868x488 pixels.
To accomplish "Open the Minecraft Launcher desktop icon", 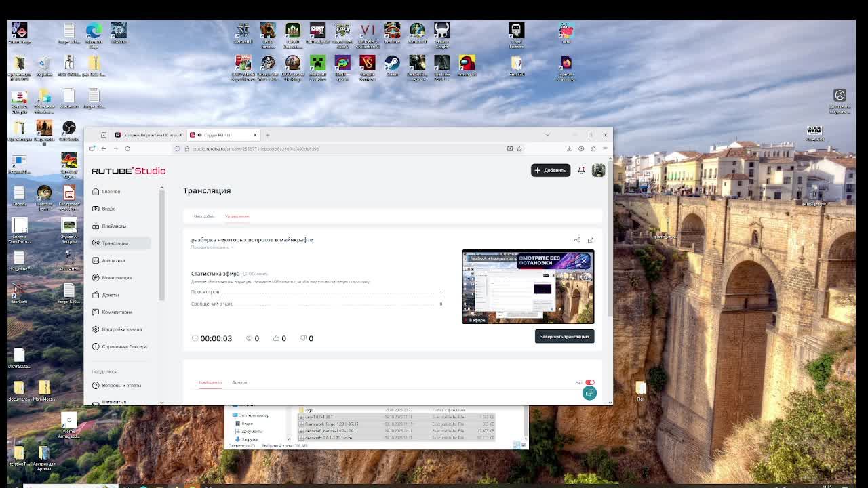I will (317, 68).
